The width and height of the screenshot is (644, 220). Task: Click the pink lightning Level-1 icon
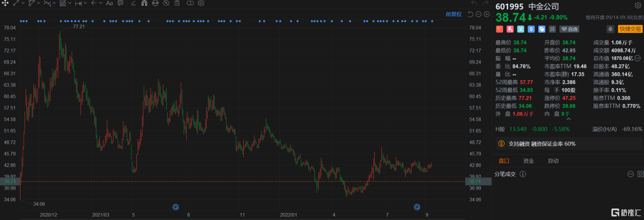510,29
